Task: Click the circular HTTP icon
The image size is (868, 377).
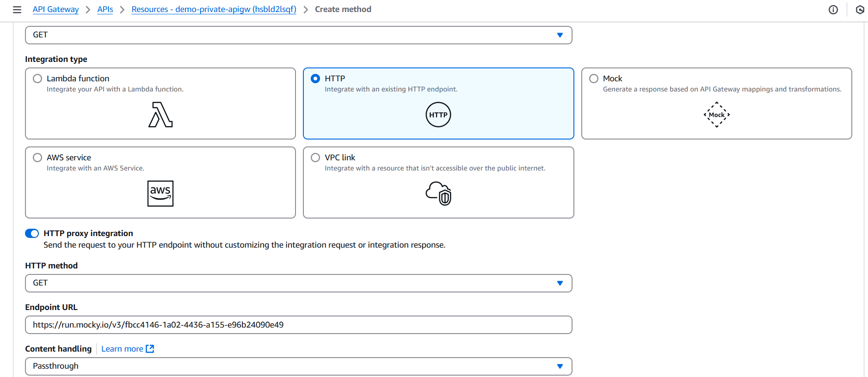Action: pyautogui.click(x=438, y=115)
